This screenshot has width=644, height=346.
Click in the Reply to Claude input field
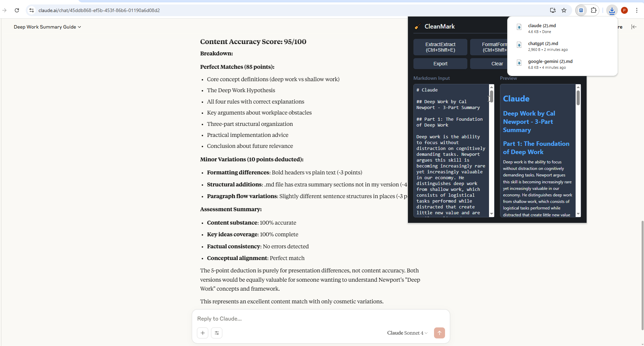pyautogui.click(x=321, y=318)
